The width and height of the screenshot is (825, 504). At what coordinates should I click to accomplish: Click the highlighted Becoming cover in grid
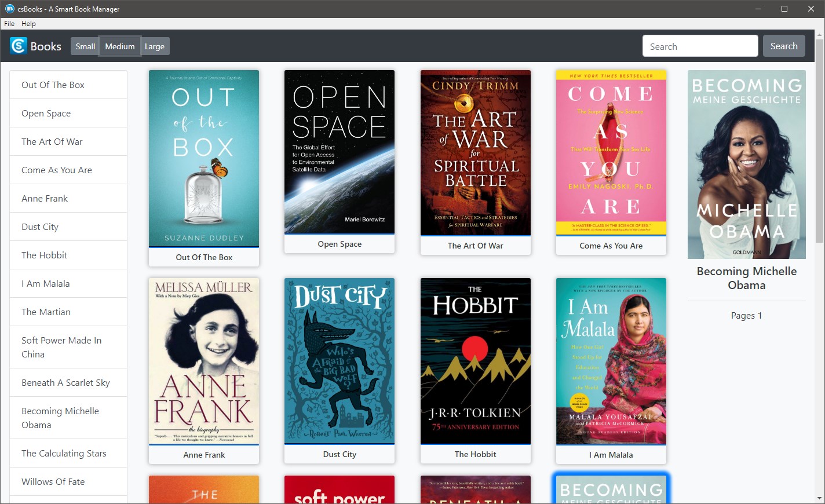[x=611, y=490]
